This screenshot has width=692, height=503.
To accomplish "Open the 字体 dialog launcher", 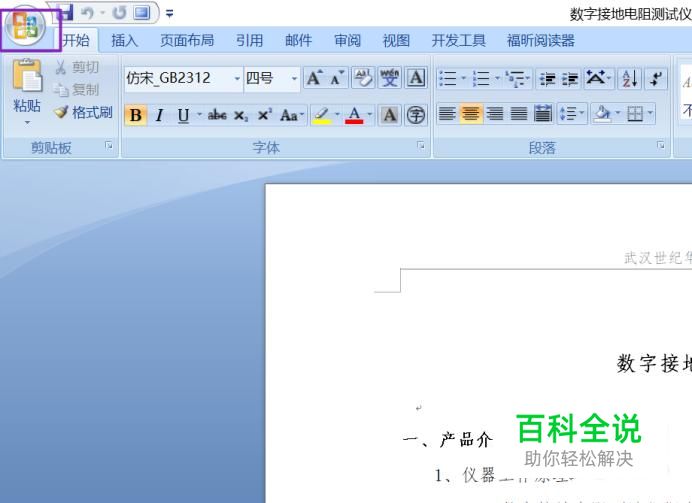I will click(421, 145).
